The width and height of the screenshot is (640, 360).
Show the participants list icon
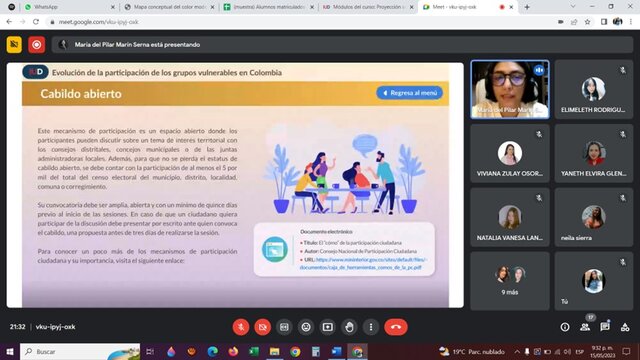[x=585, y=327]
